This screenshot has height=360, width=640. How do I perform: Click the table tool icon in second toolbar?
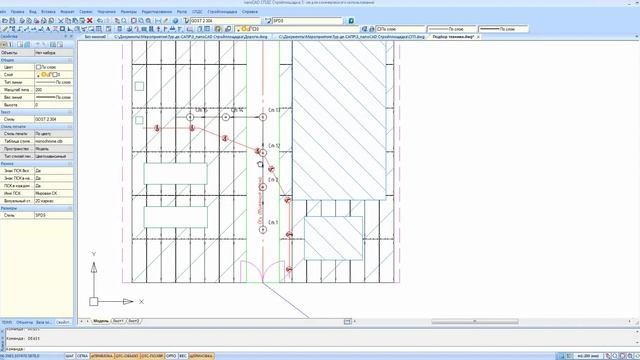point(99,29)
